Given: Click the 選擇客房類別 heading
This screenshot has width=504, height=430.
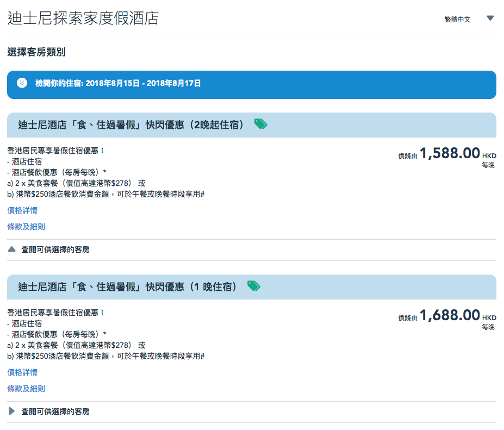Looking at the screenshot, I should click(x=36, y=52).
